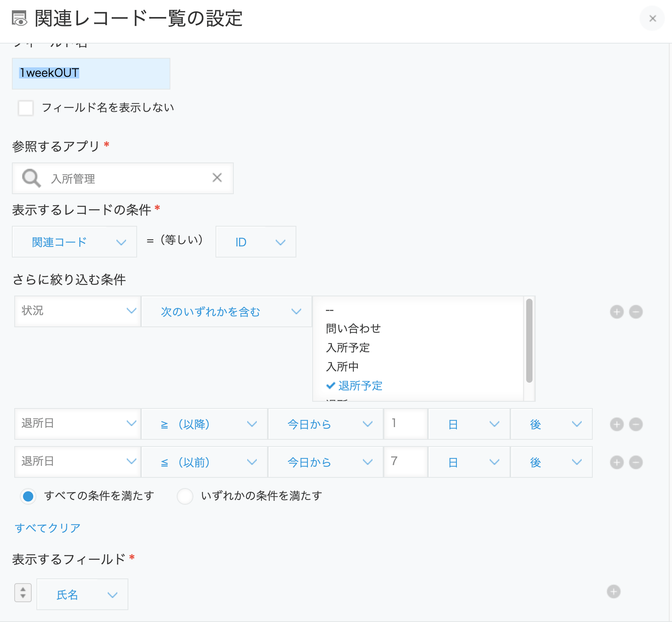
Task: Click the status list scrollbar
Action: tap(529, 341)
